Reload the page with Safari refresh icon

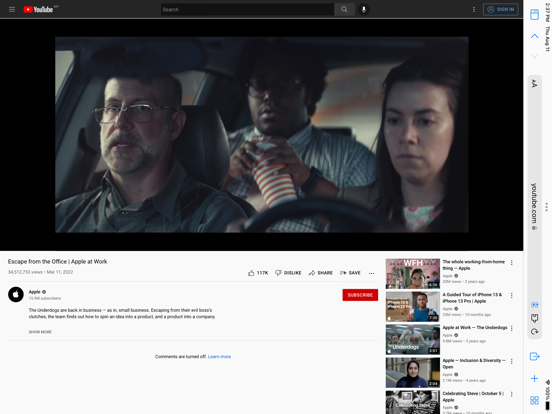(534, 332)
